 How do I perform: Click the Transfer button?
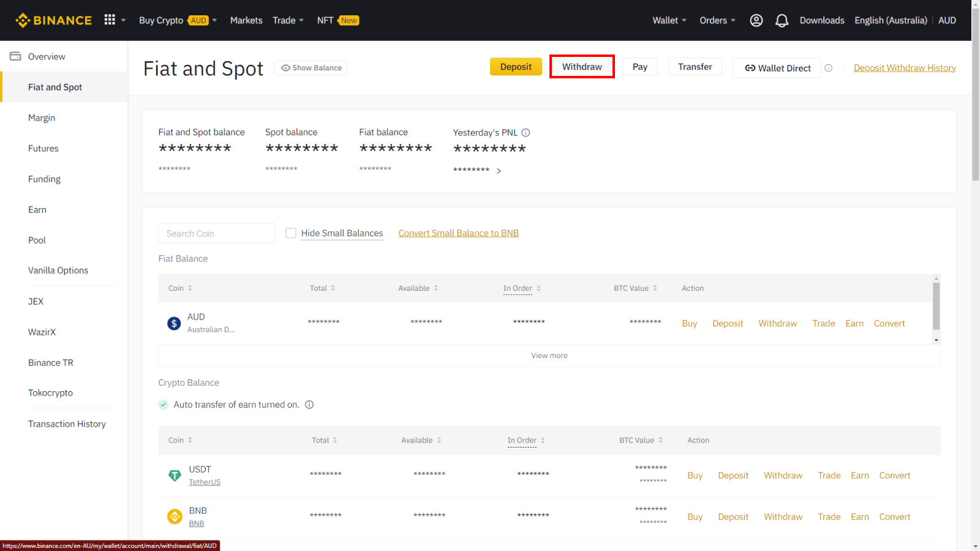point(695,67)
